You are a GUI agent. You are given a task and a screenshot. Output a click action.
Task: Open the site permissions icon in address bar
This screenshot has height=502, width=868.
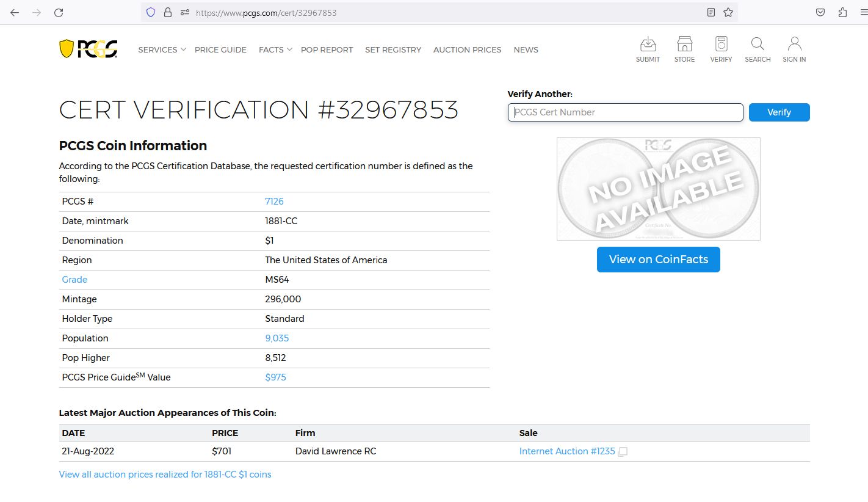[x=185, y=12]
